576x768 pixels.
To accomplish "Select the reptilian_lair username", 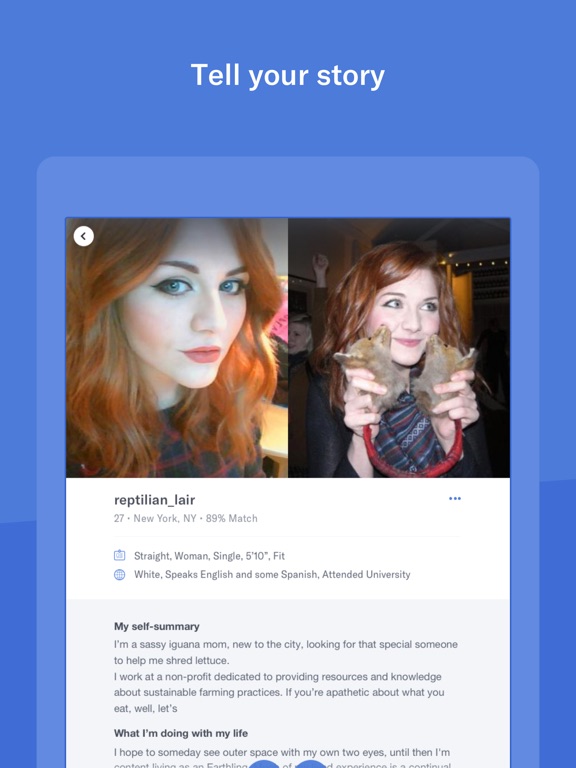I will point(154,500).
